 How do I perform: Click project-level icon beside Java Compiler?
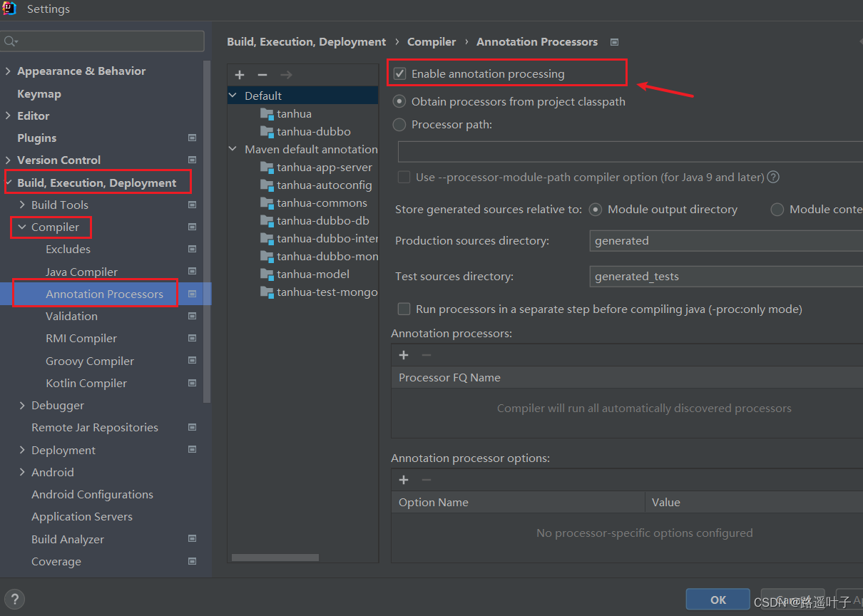[192, 272]
